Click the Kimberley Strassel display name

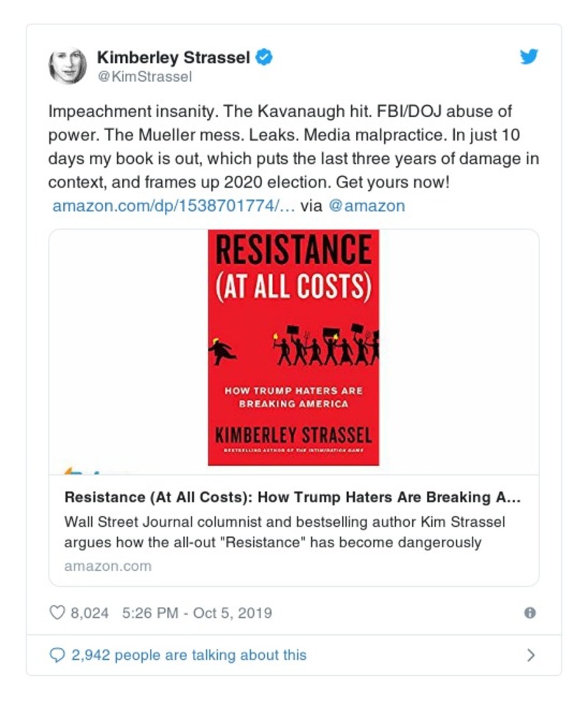[173, 57]
